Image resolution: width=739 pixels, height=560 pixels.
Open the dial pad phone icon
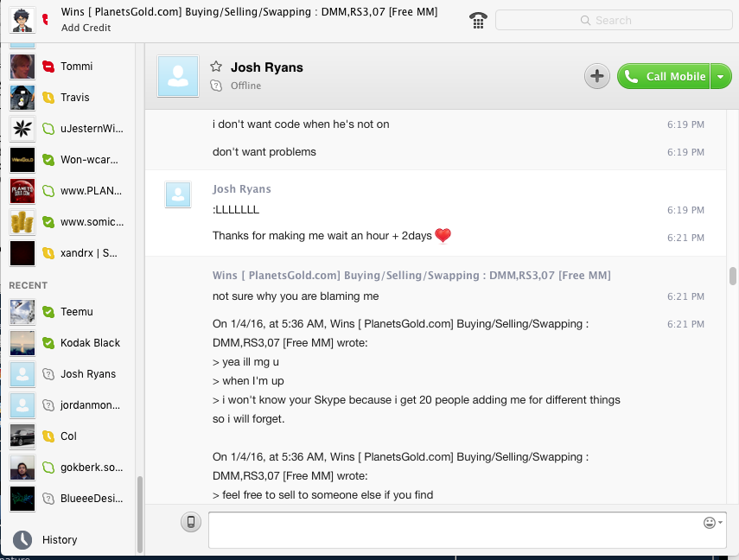[478, 20]
